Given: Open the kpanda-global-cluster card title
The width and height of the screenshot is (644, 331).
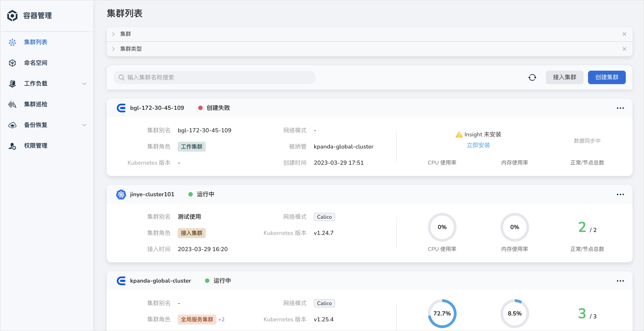Looking at the screenshot, I should [x=160, y=281].
